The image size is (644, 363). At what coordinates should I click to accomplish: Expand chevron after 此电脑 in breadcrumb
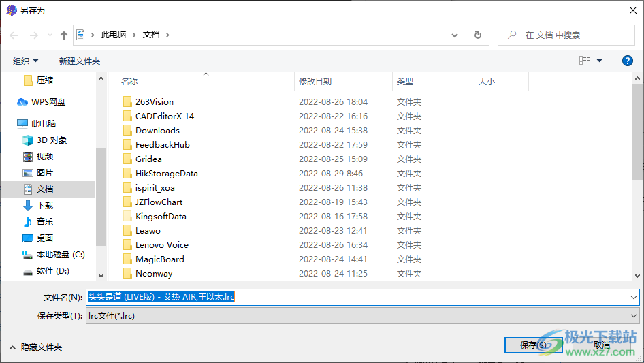(x=134, y=35)
